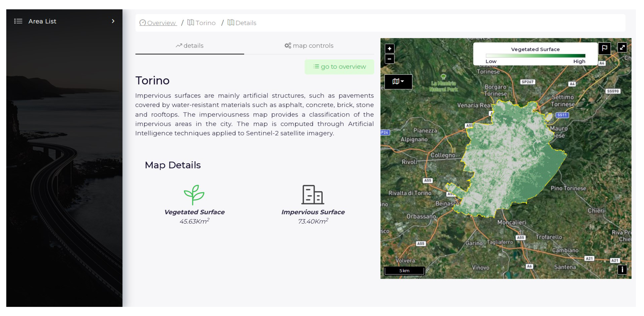This screenshot has width=644, height=316.
Task: Open the map info button
Action: (x=622, y=269)
